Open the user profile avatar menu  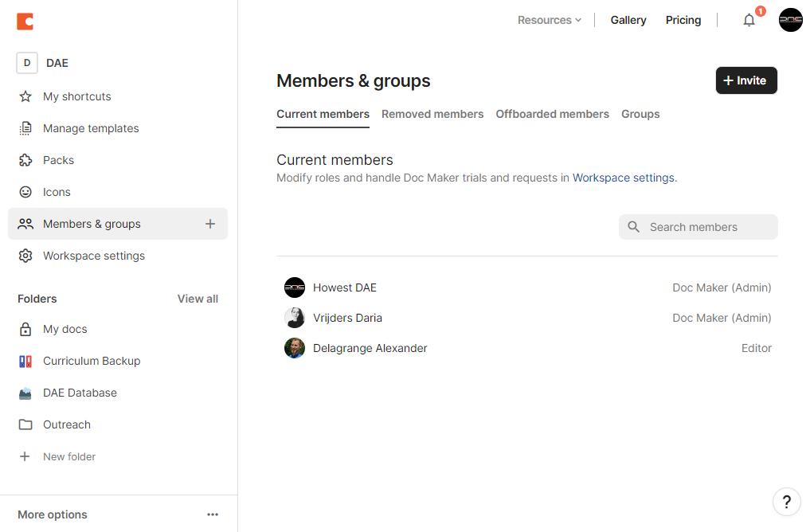(790, 20)
